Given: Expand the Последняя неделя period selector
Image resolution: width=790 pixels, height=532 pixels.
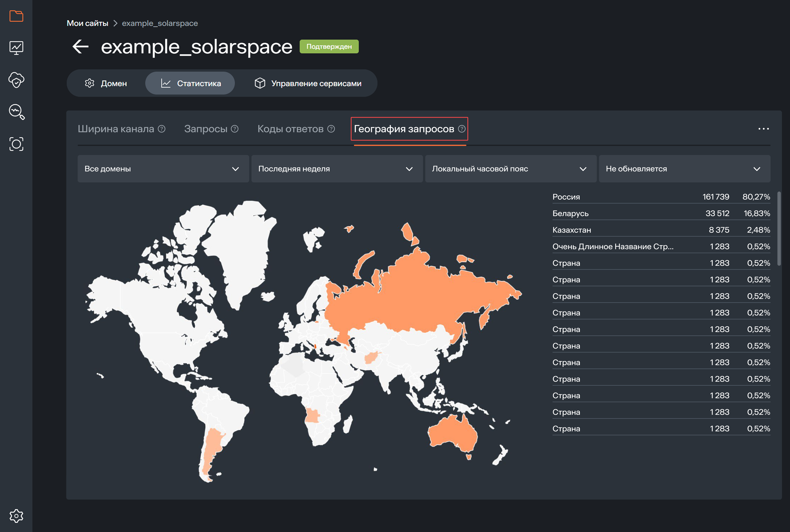Looking at the screenshot, I should [x=337, y=169].
